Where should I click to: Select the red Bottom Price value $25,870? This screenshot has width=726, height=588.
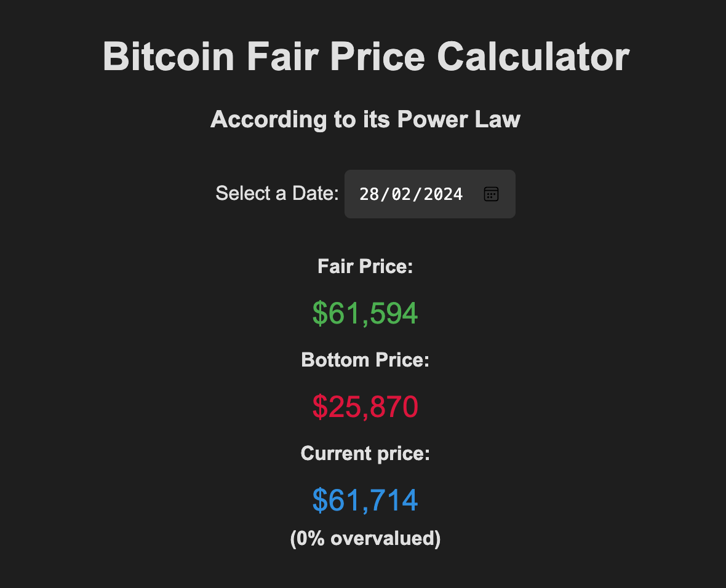point(365,407)
